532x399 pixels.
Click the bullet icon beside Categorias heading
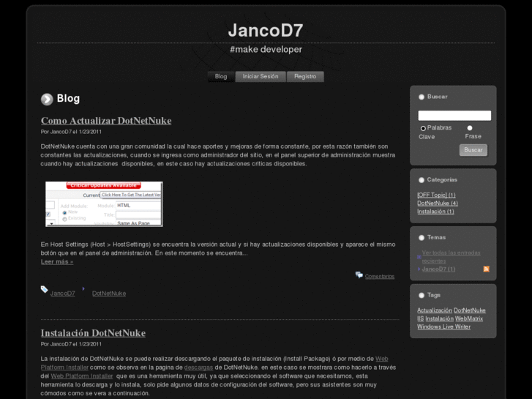point(422,180)
